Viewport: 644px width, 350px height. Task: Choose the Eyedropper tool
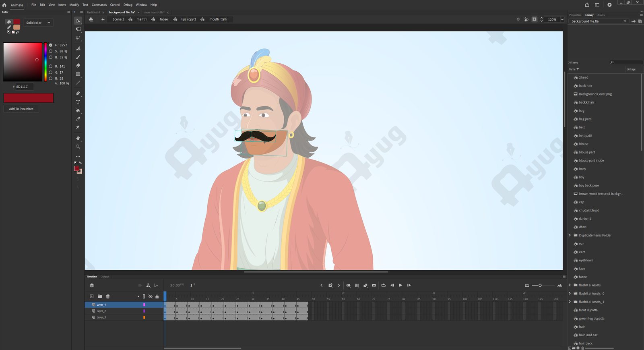click(78, 119)
